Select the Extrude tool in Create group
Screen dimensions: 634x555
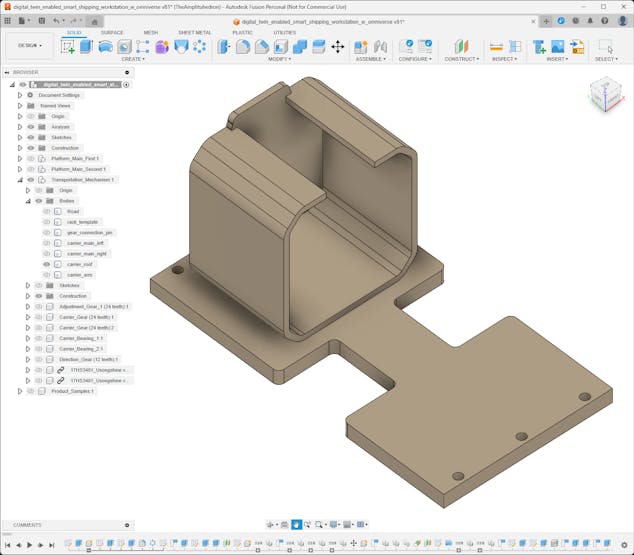pos(86,46)
